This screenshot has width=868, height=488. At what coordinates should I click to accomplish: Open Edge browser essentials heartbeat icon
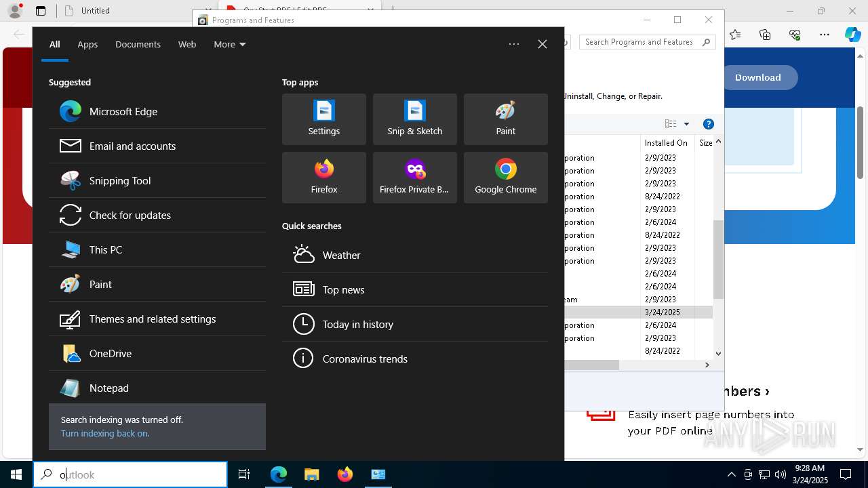(x=795, y=35)
